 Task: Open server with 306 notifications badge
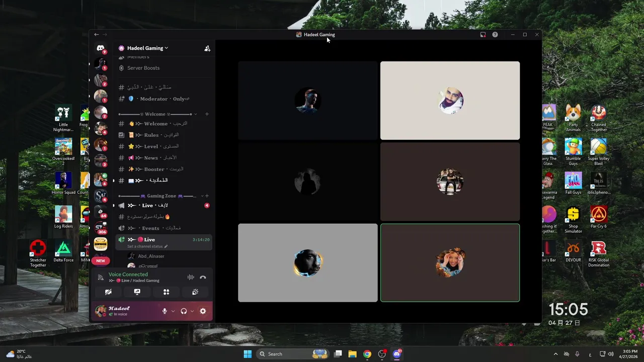pyautogui.click(x=101, y=227)
